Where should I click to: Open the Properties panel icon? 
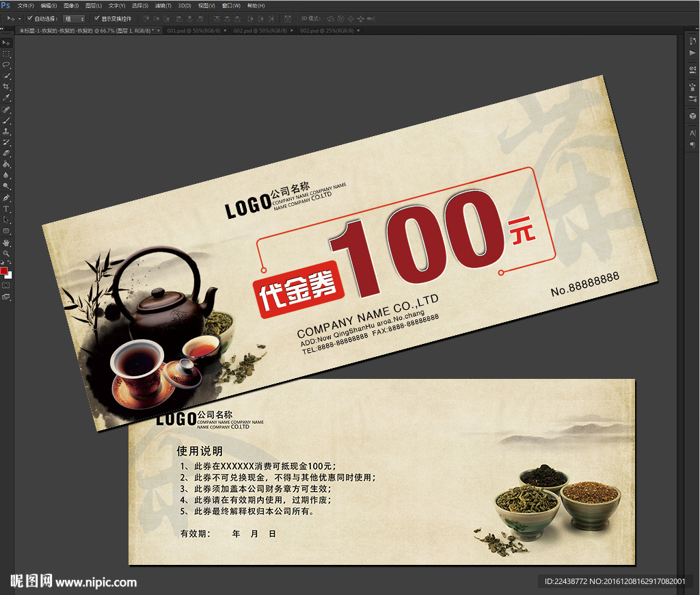[692, 69]
